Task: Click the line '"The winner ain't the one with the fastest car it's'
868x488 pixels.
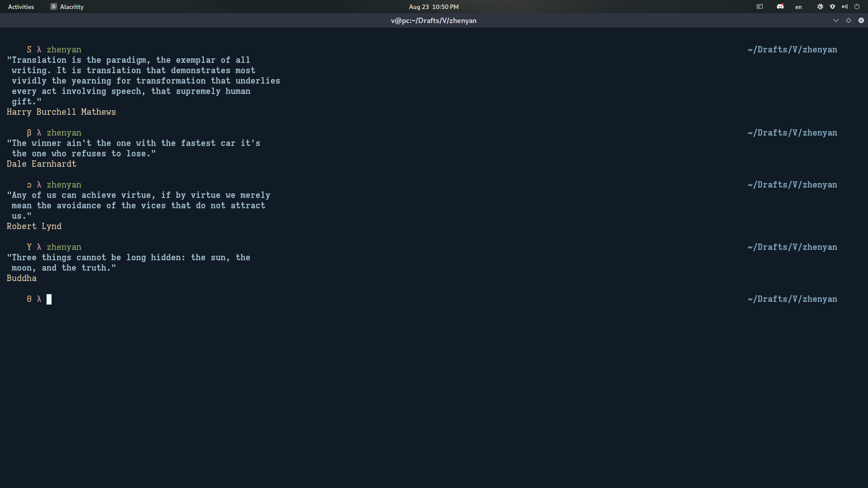Action: coord(133,143)
